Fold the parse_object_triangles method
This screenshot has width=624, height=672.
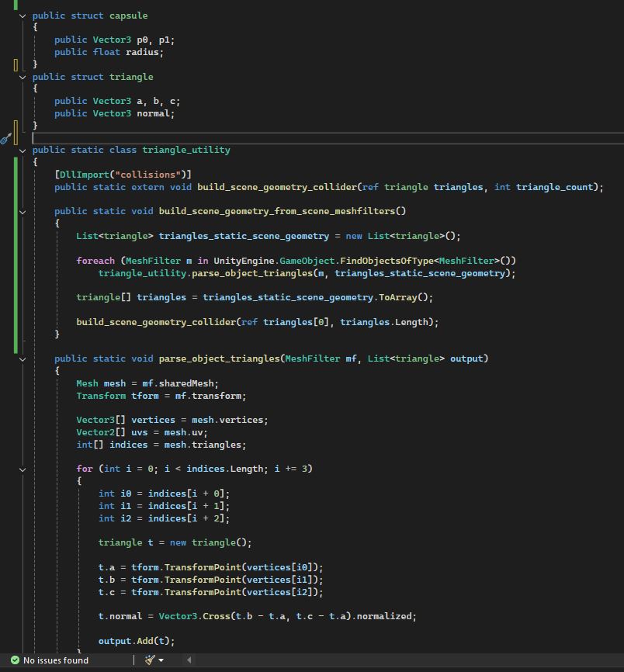pos(23,359)
